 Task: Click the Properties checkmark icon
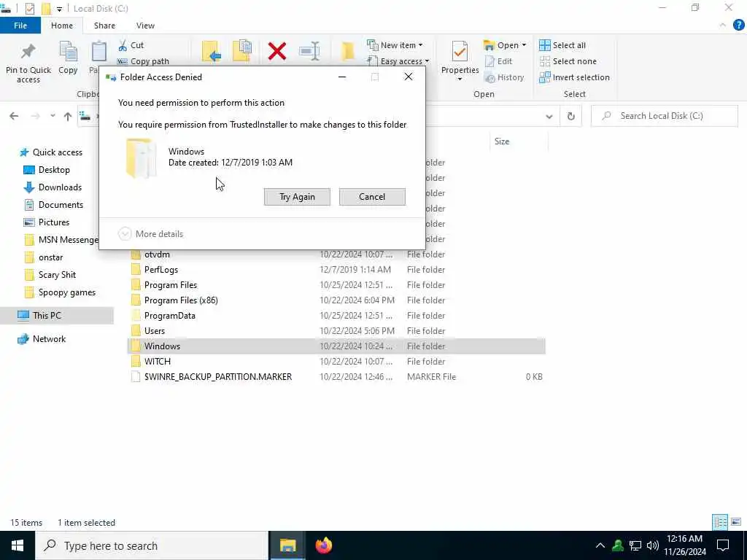[x=460, y=51]
